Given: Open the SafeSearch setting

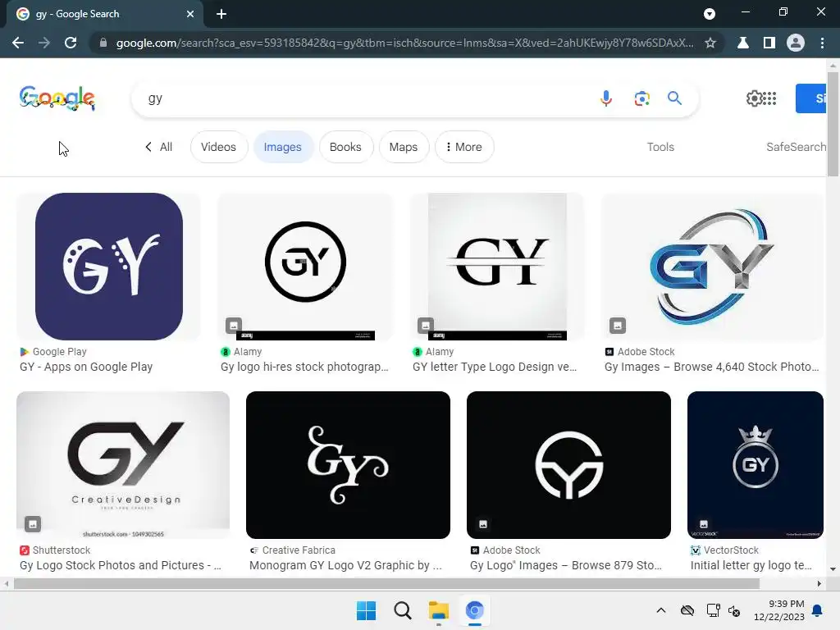Looking at the screenshot, I should pos(796,147).
